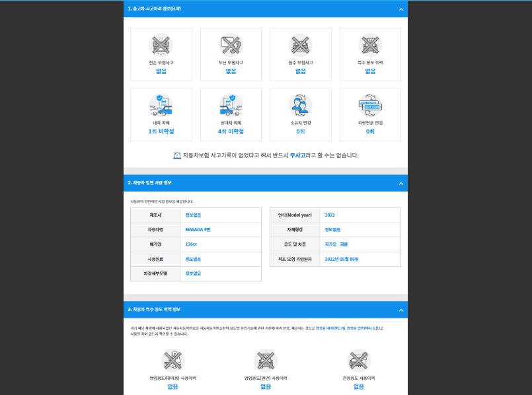This screenshot has height=395, width=532.
Task: Click the 영업용도(일반) 사용이력 crossed icon
Action: pos(266,361)
